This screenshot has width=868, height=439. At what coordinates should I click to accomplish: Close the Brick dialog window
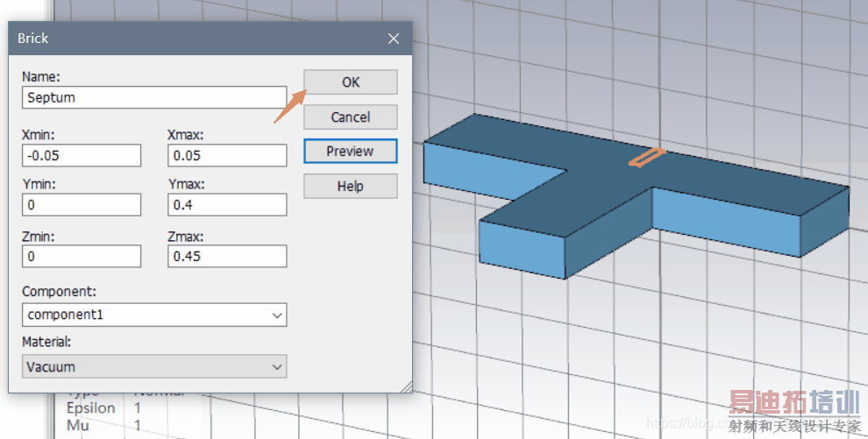394,39
